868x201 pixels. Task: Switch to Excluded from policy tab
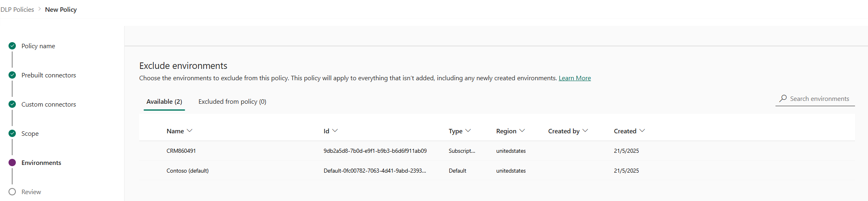point(232,102)
